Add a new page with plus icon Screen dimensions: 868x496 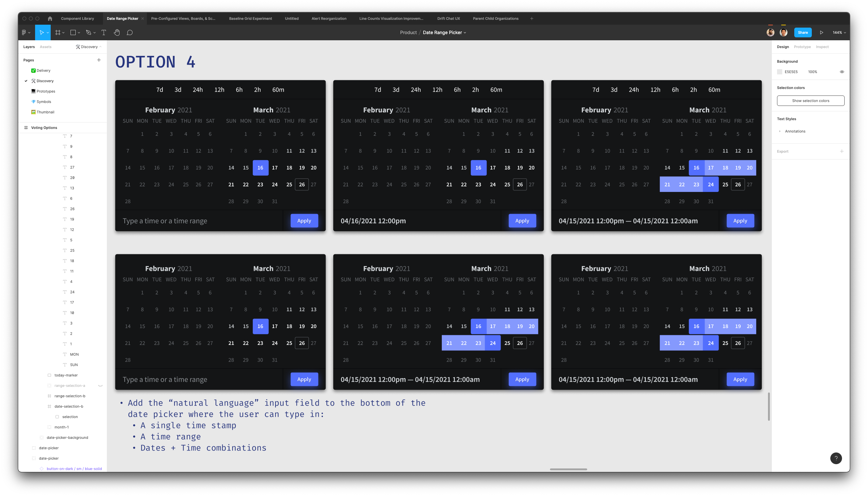click(x=99, y=60)
